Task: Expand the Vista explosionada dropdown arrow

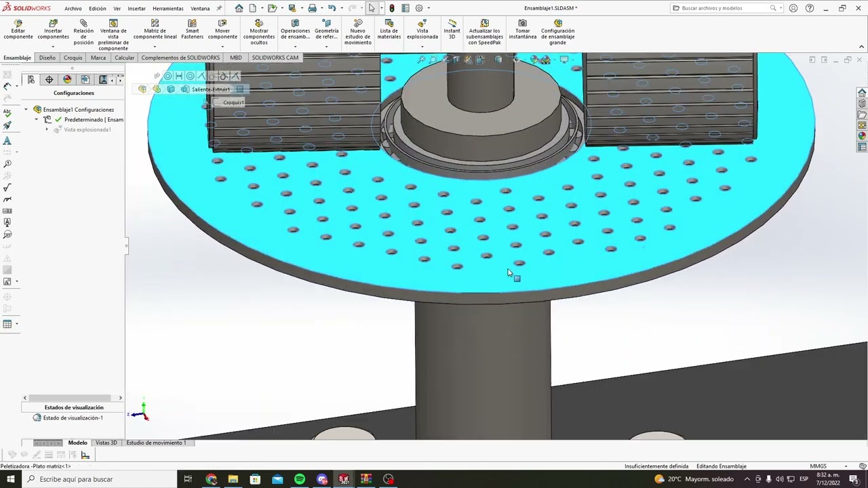Action: click(422, 46)
